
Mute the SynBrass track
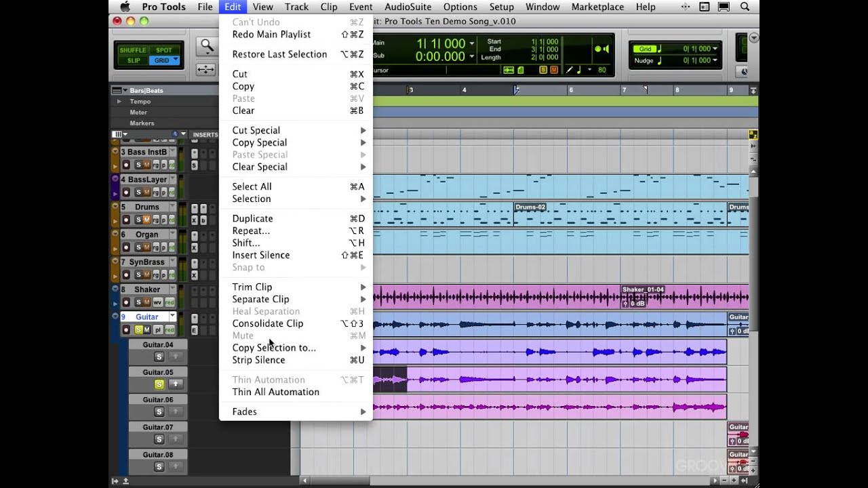(146, 274)
